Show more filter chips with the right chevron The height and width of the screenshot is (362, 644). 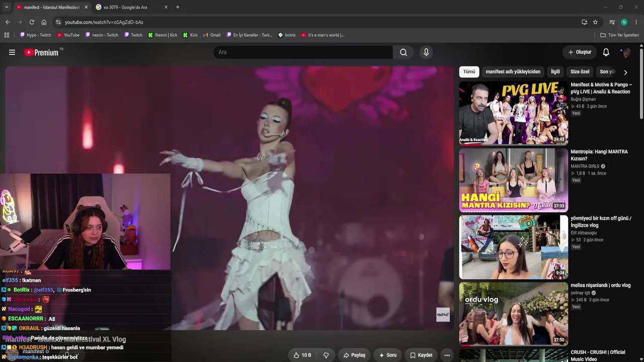point(625,72)
